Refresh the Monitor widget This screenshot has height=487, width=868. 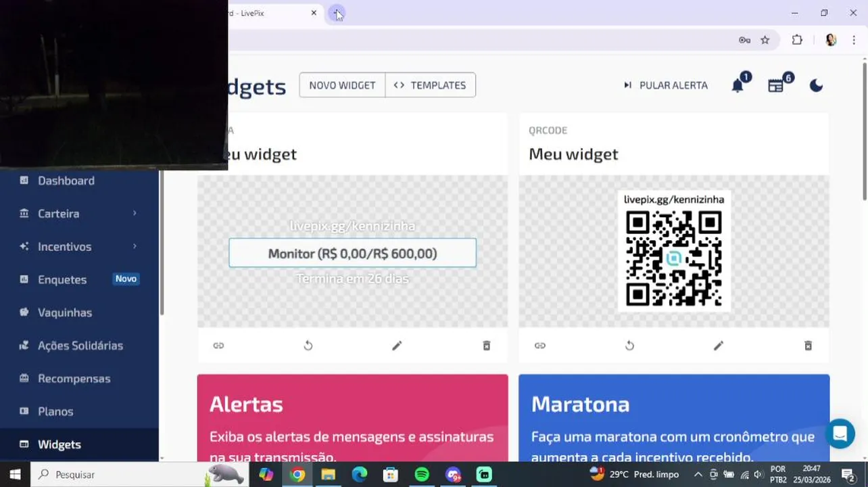[308, 346]
